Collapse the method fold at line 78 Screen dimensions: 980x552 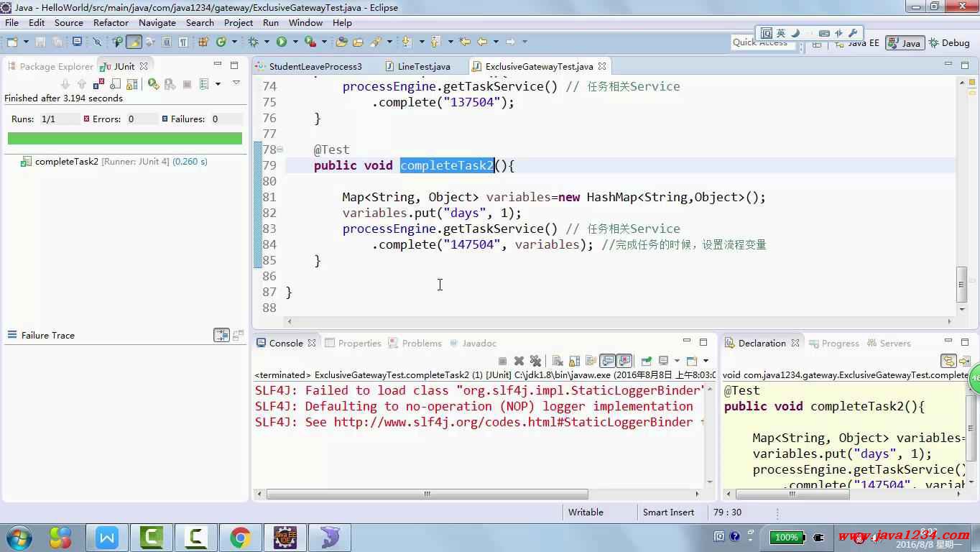coord(279,149)
